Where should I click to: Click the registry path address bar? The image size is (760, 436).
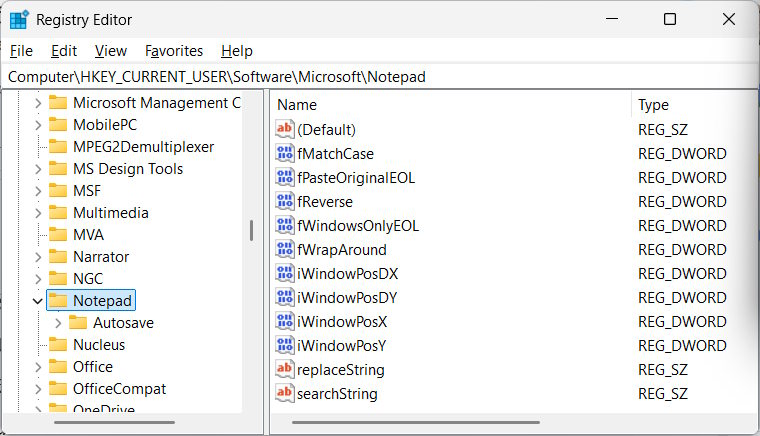tap(380, 77)
